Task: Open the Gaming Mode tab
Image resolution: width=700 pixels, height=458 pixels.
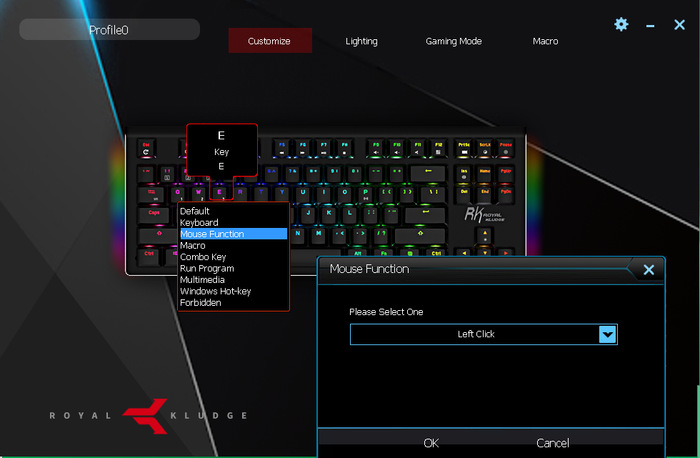Action: (x=453, y=41)
